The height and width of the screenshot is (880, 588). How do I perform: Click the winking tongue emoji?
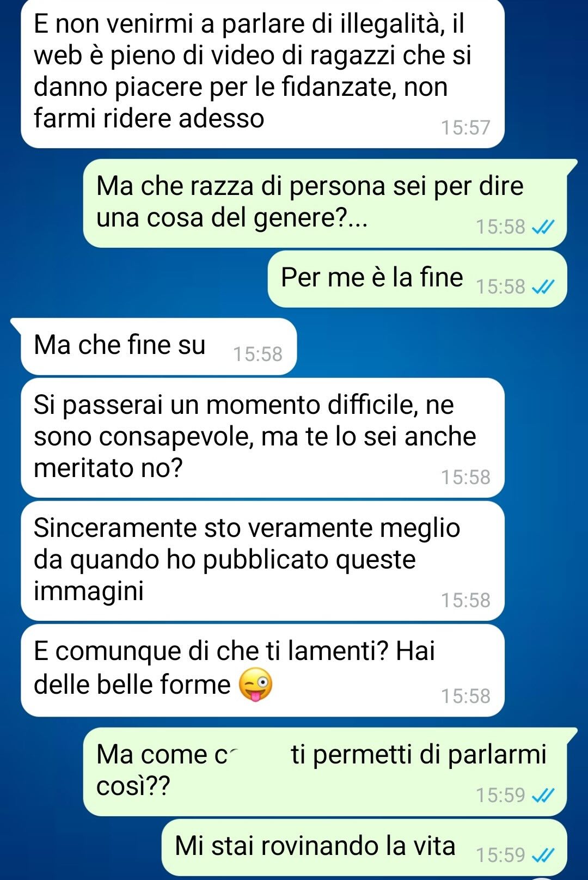point(256,684)
